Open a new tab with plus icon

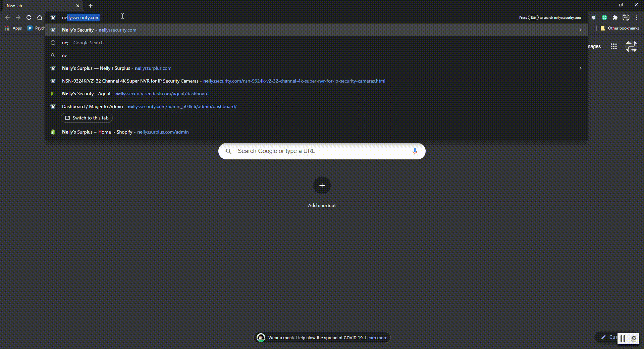(x=91, y=6)
